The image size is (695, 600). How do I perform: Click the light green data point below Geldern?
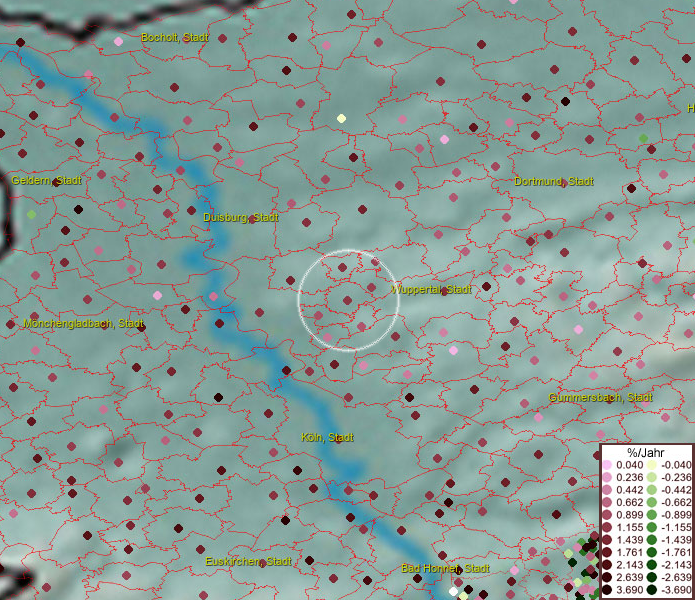tap(31, 214)
